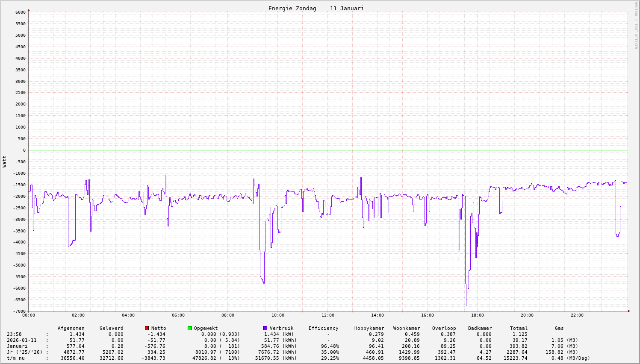
Task: Click the arrow at the top of the Y-axis
Action: click(x=29, y=9)
